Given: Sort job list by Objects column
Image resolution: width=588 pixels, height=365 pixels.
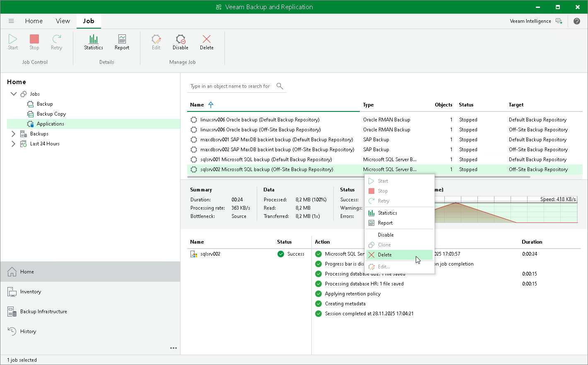Looking at the screenshot, I should (x=443, y=105).
